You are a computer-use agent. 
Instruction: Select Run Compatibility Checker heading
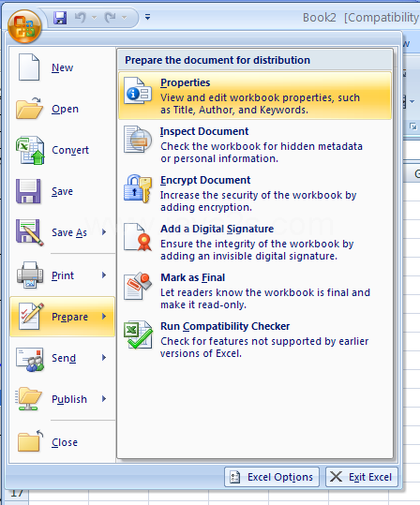[x=225, y=327]
